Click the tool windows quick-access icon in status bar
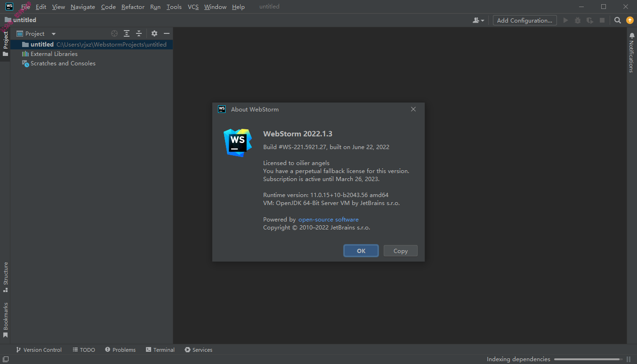637x364 pixels. tap(6, 359)
